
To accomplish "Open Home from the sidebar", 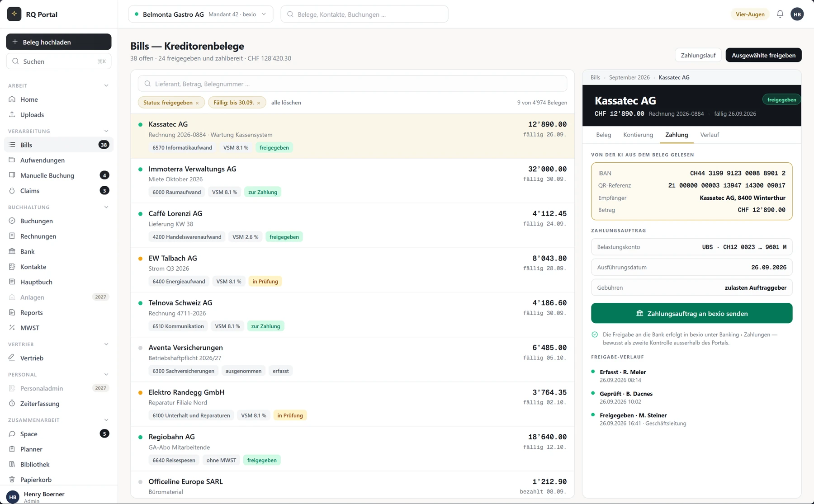I will (x=59, y=99).
